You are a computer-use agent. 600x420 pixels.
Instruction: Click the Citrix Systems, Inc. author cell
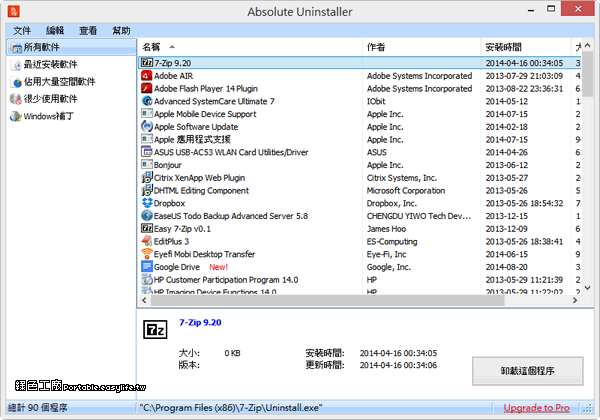402,178
